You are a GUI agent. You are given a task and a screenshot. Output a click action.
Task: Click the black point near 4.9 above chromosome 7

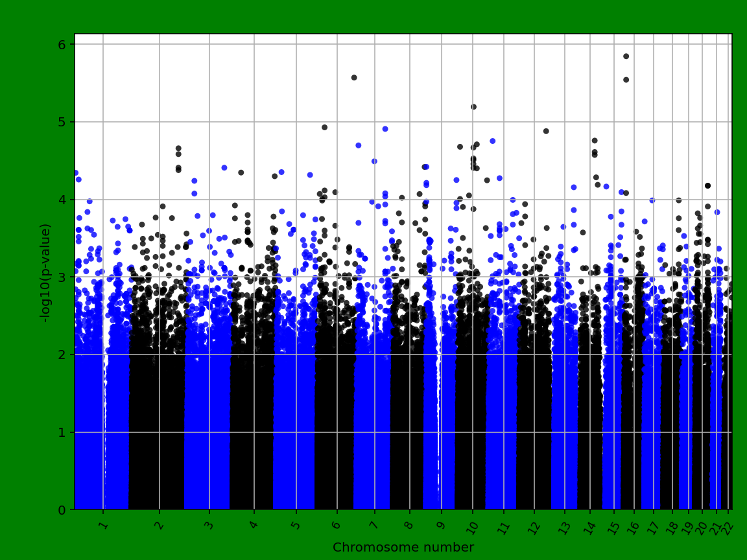click(x=385, y=130)
